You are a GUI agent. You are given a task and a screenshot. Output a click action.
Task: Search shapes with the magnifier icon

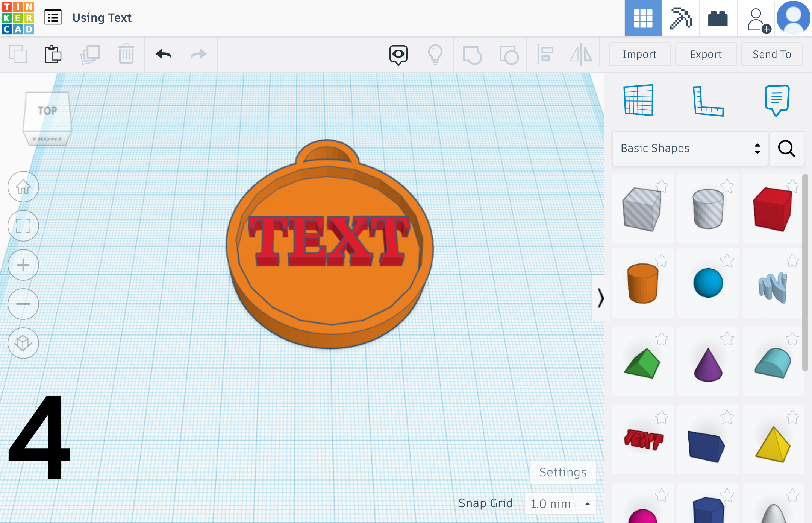pos(786,148)
